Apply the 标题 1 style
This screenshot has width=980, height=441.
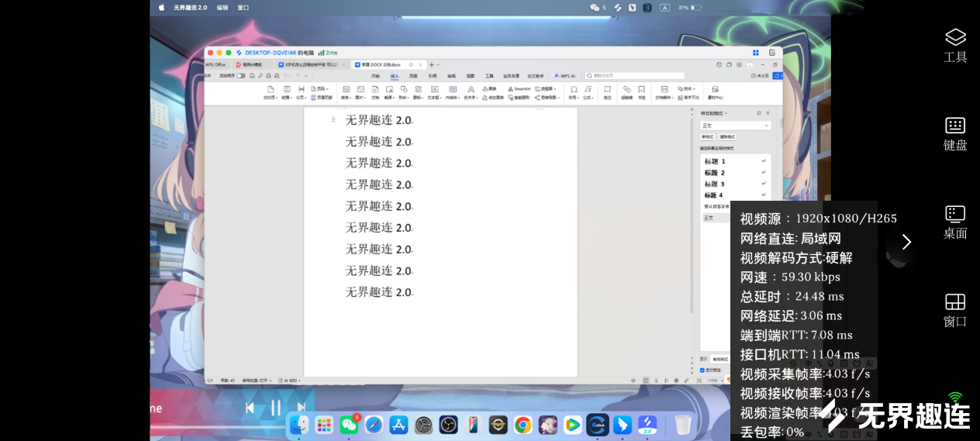[734, 161]
